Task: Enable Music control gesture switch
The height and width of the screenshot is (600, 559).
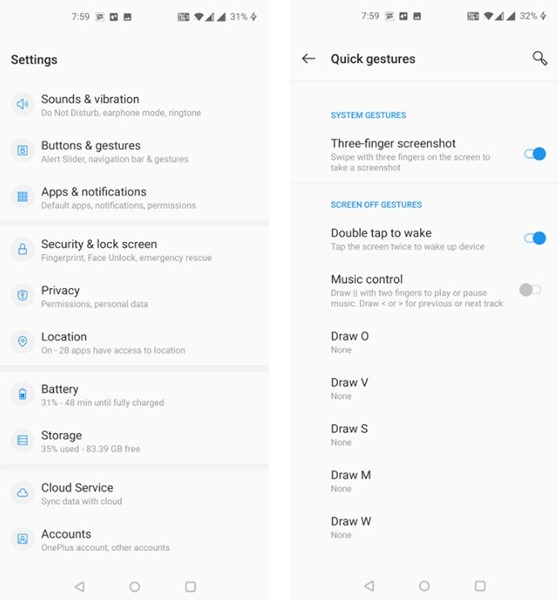Action: pos(530,290)
